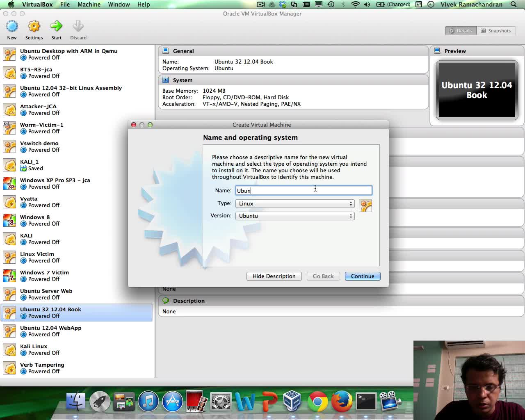This screenshot has height=420, width=525.
Task: Click the General section header
Action: (x=293, y=51)
